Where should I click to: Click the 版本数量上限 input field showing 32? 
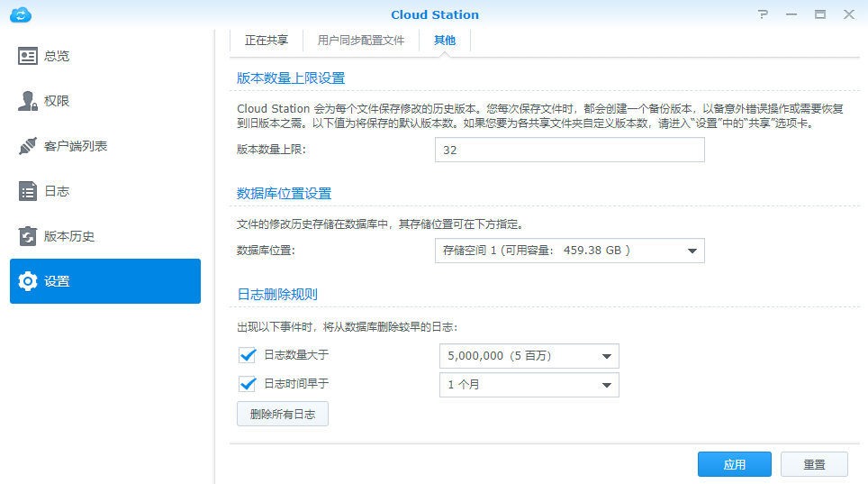(x=570, y=150)
